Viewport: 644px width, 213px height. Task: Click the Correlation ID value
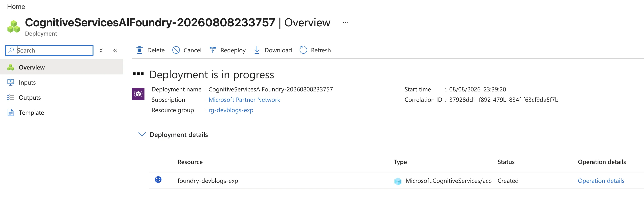tap(504, 100)
